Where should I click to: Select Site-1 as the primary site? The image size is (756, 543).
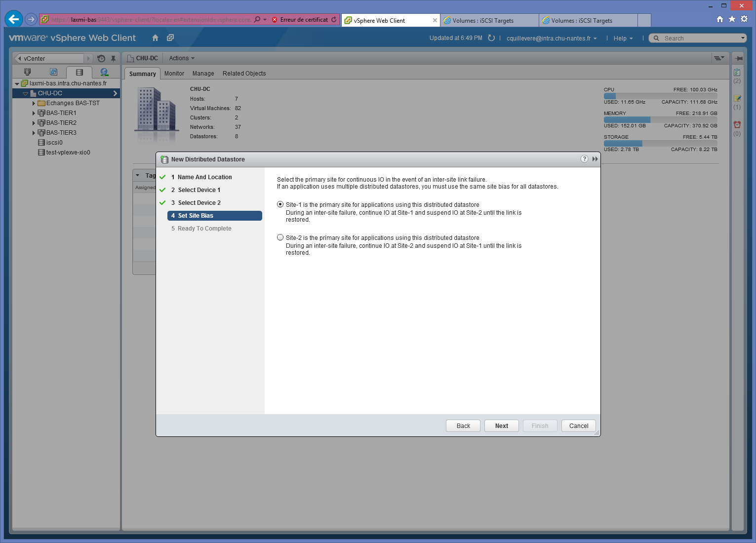280,204
